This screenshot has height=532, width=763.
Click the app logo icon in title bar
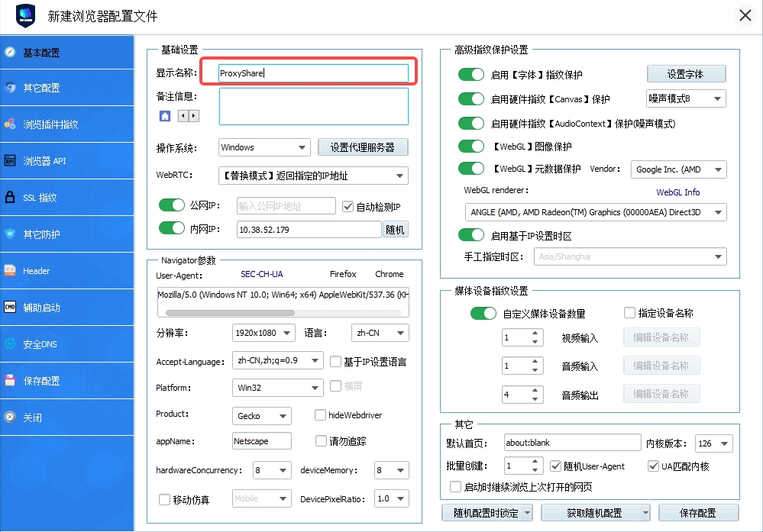tap(26, 15)
